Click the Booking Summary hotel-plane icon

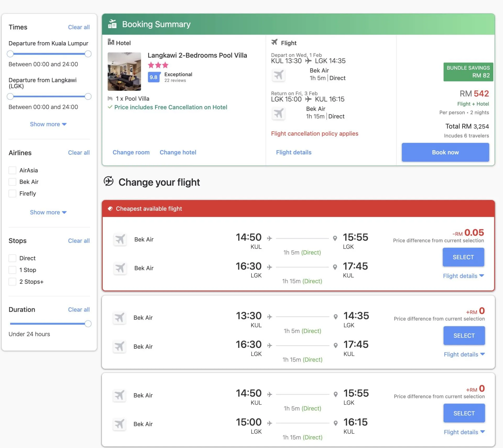tap(112, 24)
